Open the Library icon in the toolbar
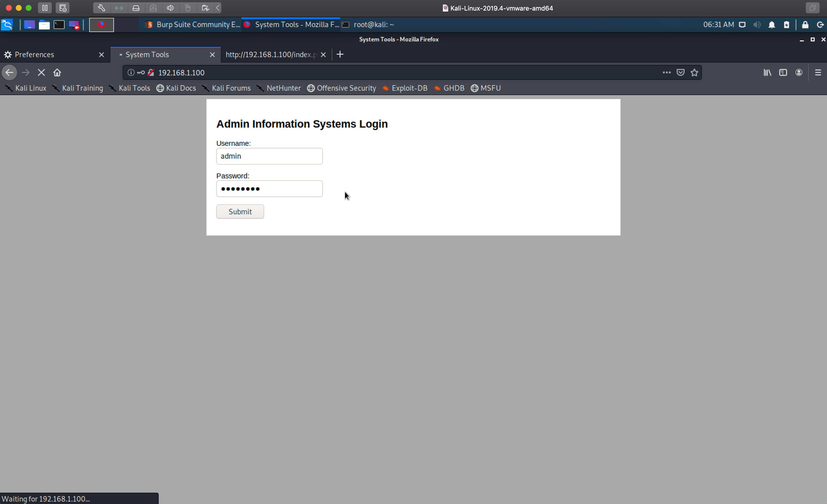The height and width of the screenshot is (504, 827). click(767, 72)
